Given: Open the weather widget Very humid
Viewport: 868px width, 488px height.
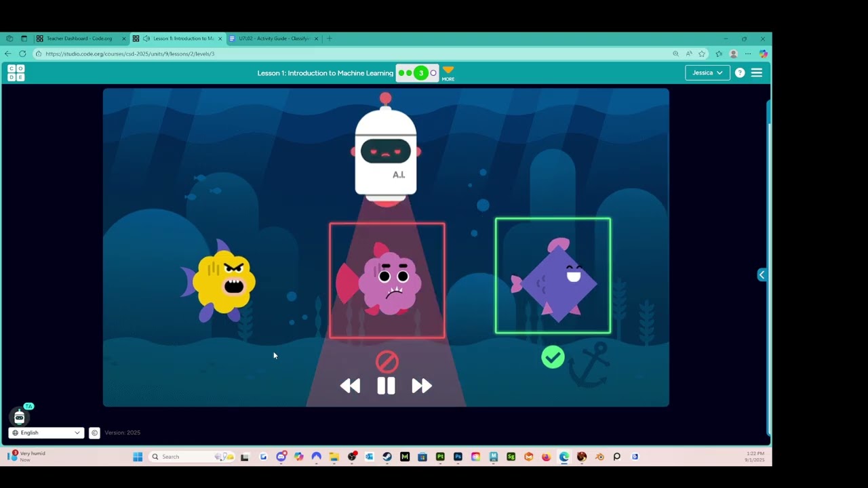Looking at the screenshot, I should tap(26, 456).
